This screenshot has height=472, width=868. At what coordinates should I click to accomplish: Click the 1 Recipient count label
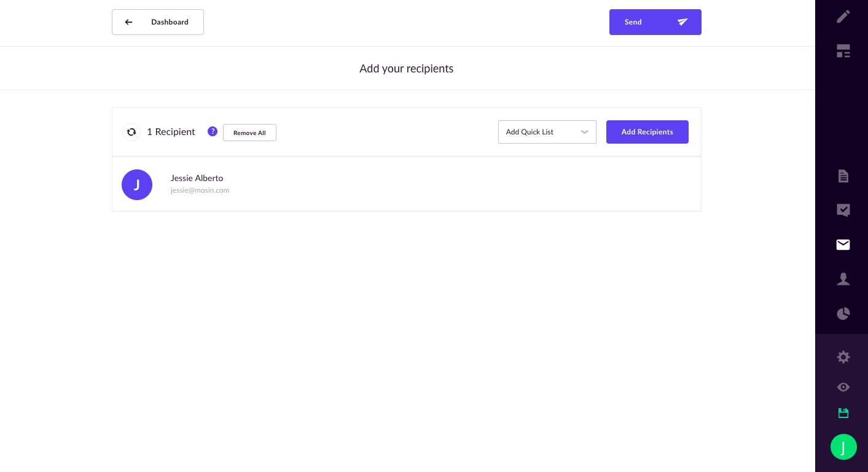click(x=171, y=132)
